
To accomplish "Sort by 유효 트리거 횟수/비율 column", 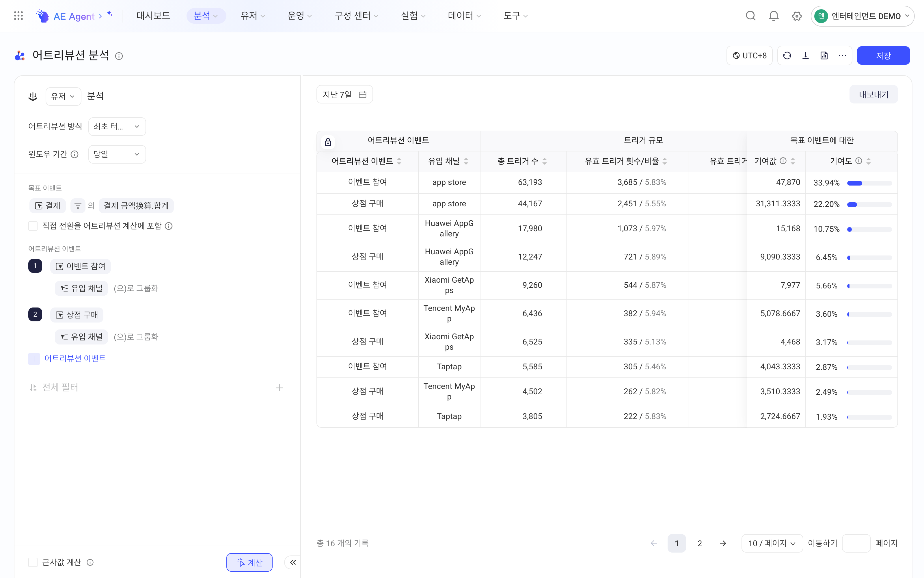I will (665, 161).
